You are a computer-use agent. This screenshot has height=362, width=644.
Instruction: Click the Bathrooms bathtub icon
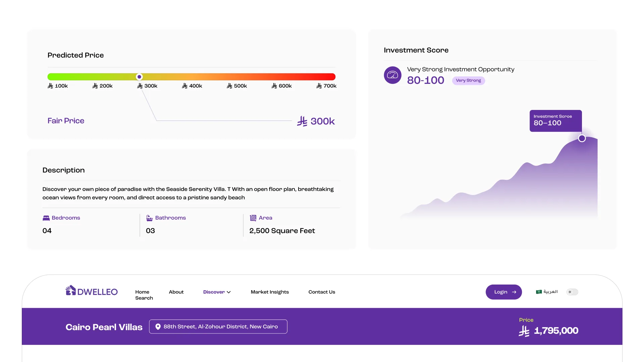click(149, 218)
